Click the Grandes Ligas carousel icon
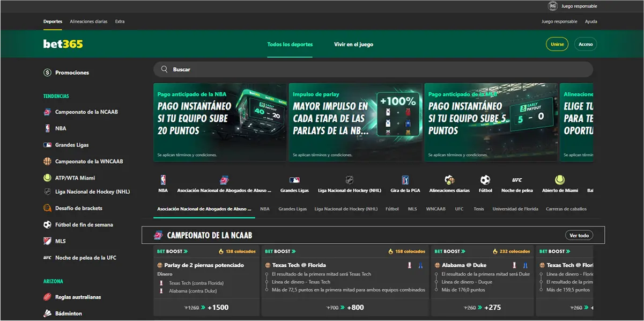 tap(294, 180)
